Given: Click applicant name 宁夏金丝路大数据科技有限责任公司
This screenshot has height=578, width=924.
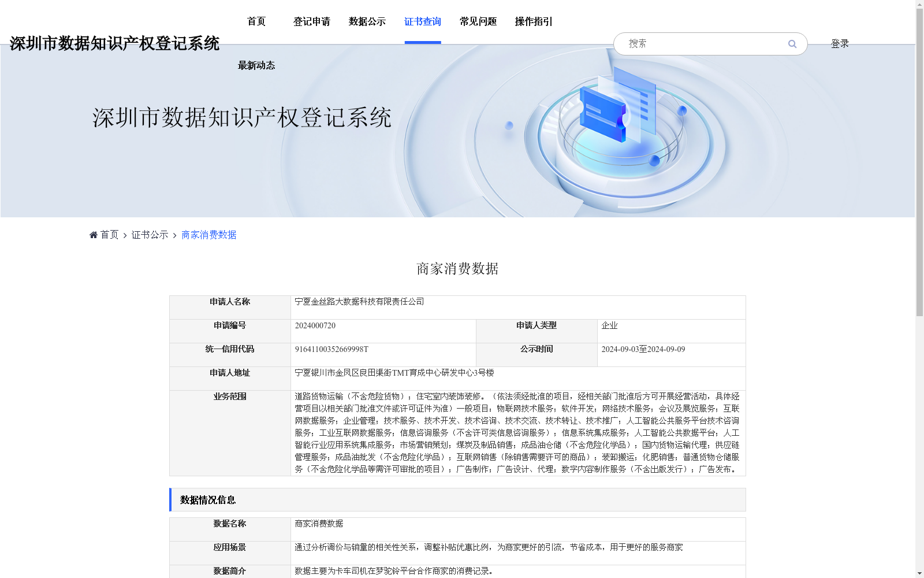Looking at the screenshot, I should tap(359, 302).
